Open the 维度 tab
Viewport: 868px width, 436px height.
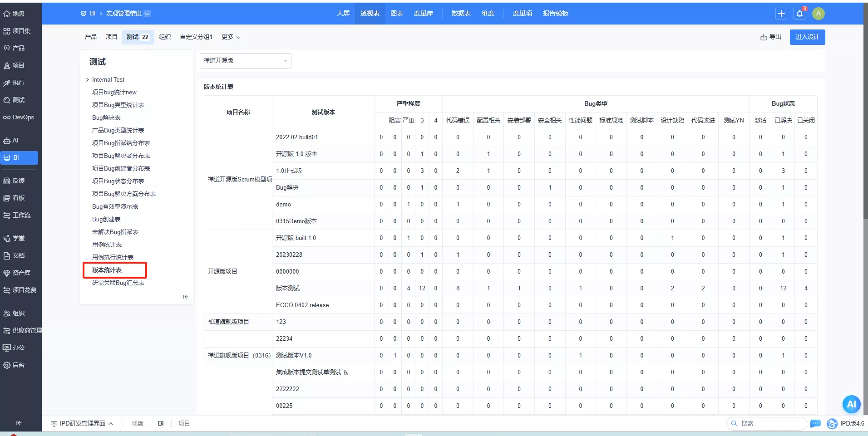pyautogui.click(x=488, y=14)
